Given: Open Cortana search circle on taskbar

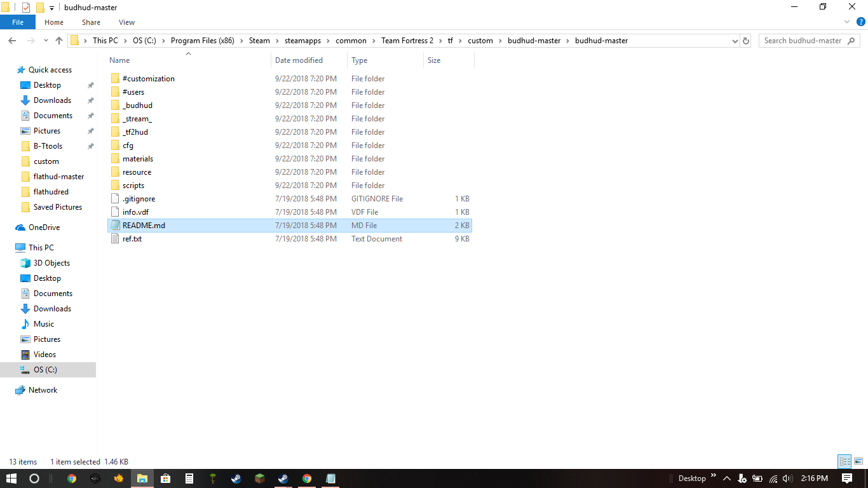Looking at the screenshot, I should [x=34, y=478].
